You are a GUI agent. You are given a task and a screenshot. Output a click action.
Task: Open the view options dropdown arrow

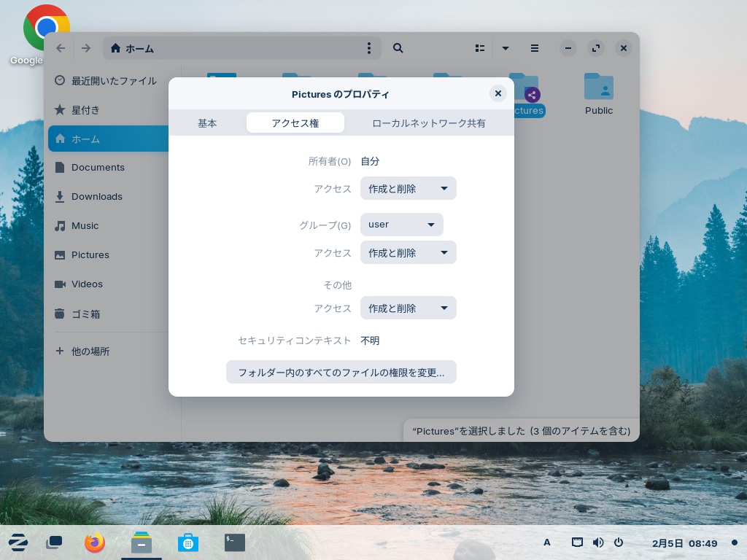click(506, 48)
